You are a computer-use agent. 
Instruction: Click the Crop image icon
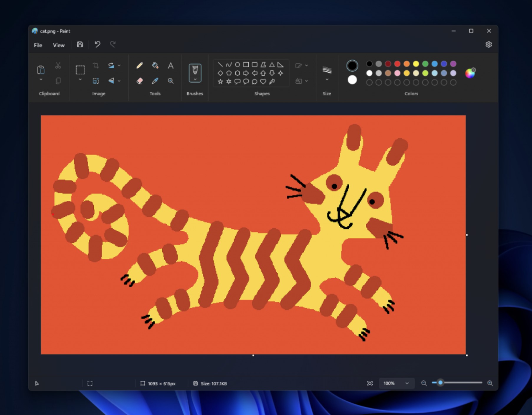click(x=96, y=65)
